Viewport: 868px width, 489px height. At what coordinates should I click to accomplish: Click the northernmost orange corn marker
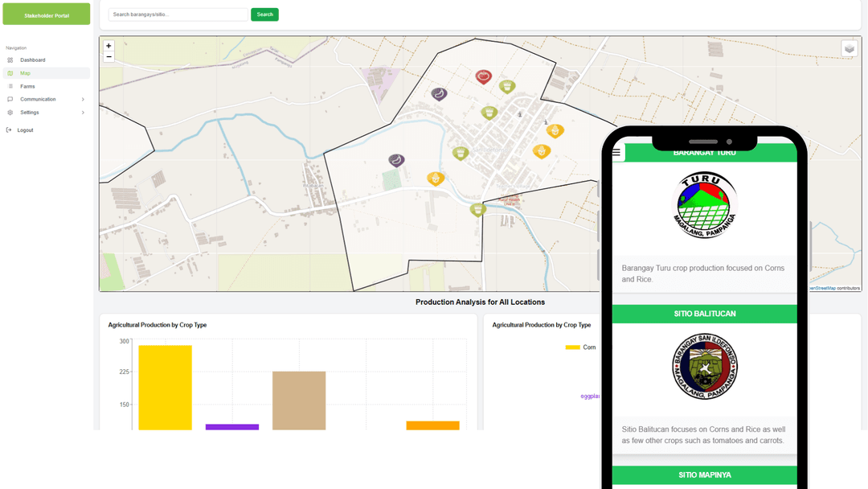pyautogui.click(x=555, y=131)
